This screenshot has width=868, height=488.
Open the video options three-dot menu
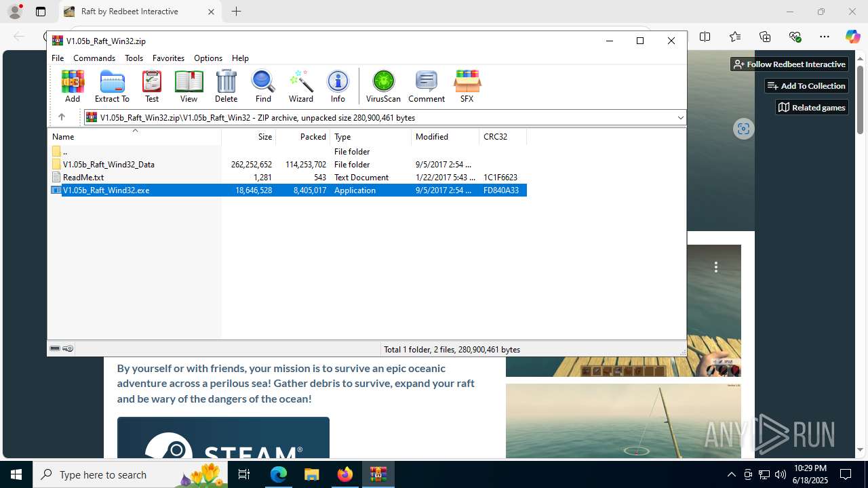(715, 267)
